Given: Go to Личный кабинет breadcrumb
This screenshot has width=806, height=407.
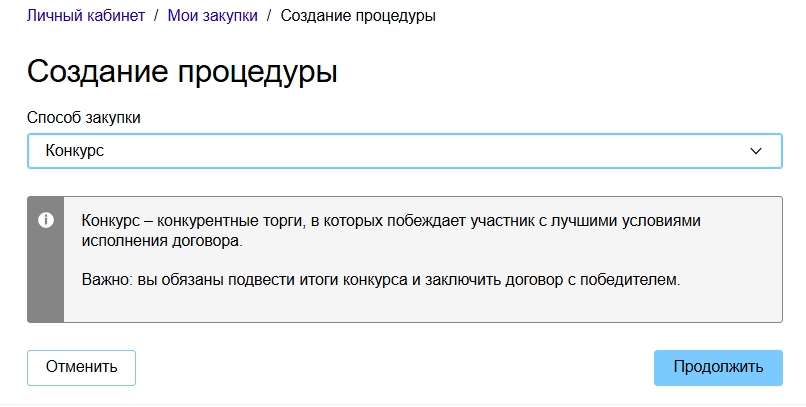Looking at the screenshot, I should pyautogui.click(x=86, y=16).
